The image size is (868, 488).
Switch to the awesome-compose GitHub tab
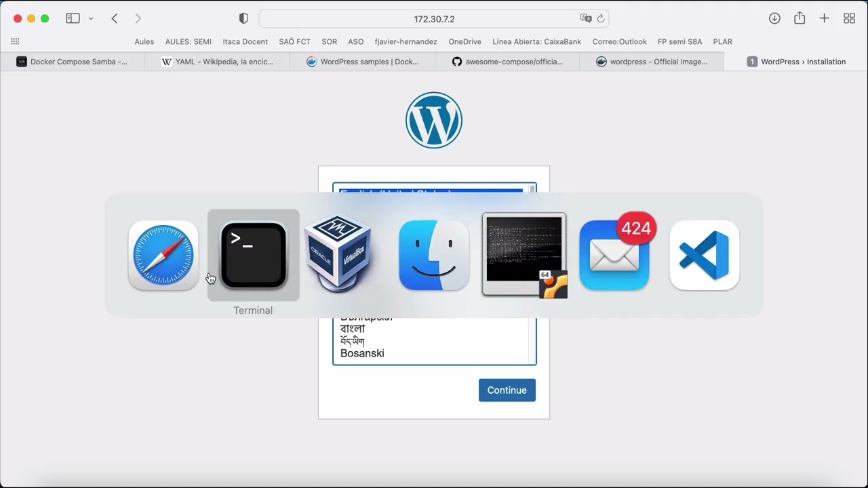pos(507,62)
